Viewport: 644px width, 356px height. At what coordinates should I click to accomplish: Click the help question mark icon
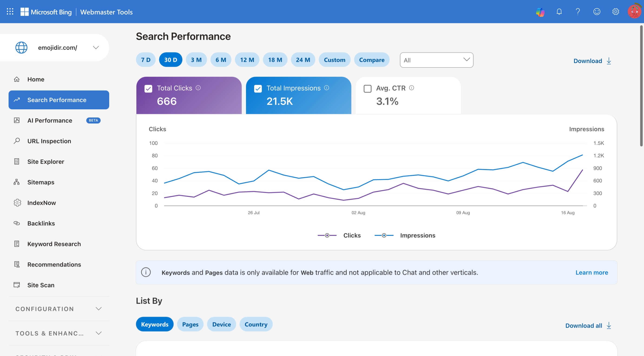point(578,12)
